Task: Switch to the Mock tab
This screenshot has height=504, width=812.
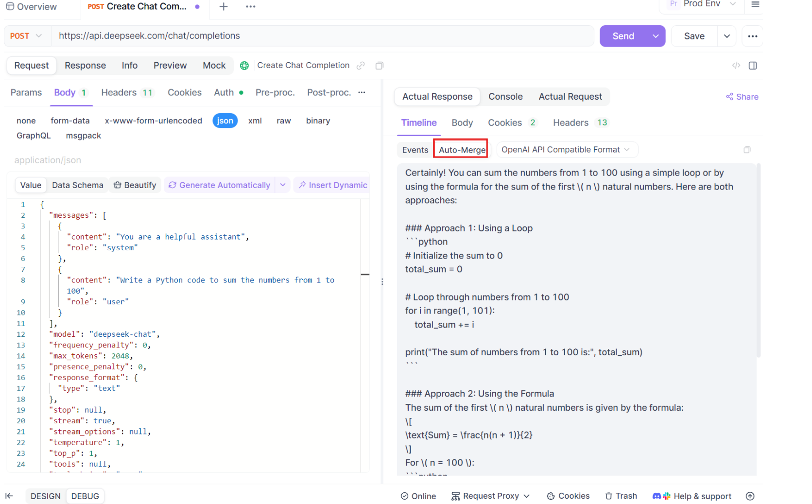Action: (x=214, y=66)
